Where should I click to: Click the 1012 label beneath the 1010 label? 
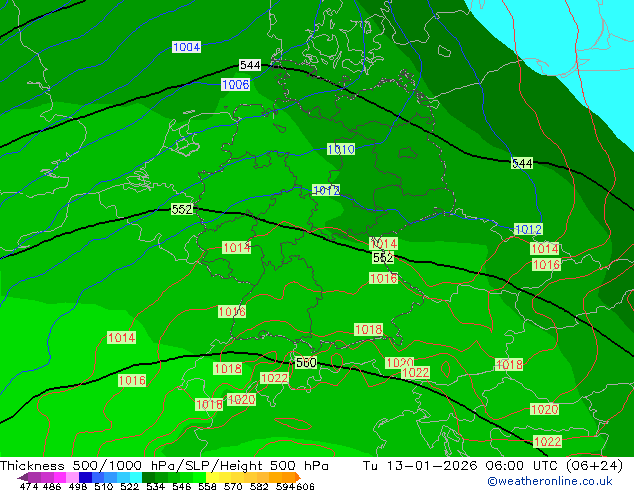point(326,190)
